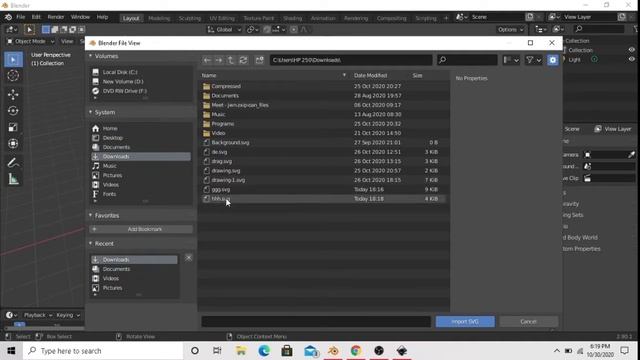This screenshot has width=640, height=360.
Task: Open Music in System list
Action: point(141,166)
